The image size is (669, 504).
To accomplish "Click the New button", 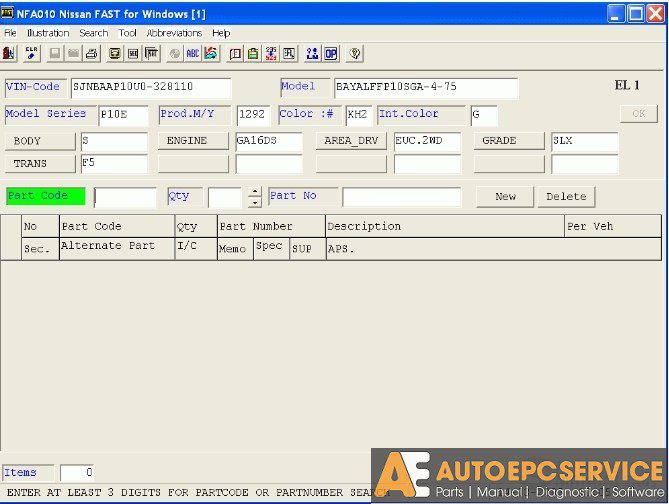I will [505, 197].
